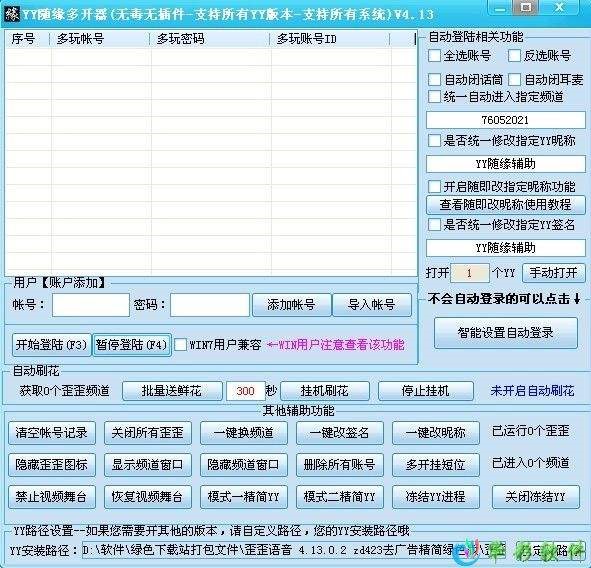591x568 pixels.
Task: Click 隐藏频道窗口 button
Action: coord(244,465)
